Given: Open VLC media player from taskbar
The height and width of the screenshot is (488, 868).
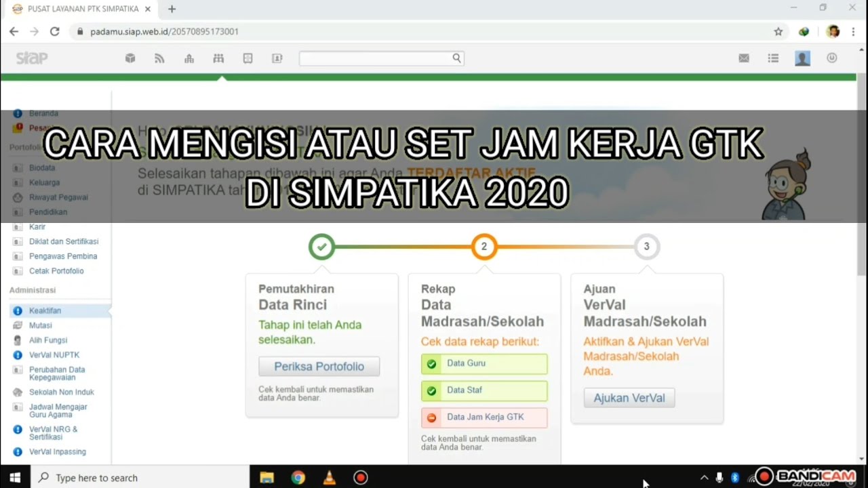Looking at the screenshot, I should pos(329,478).
